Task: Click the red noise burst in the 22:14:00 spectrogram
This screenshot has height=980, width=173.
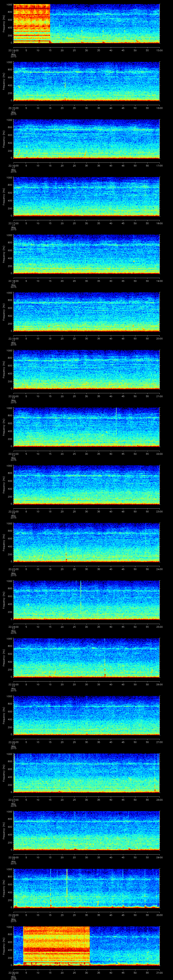Action: point(32,23)
